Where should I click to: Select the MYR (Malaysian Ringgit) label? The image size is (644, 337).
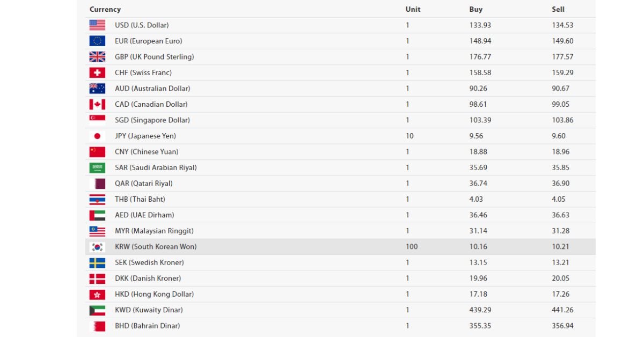point(154,231)
